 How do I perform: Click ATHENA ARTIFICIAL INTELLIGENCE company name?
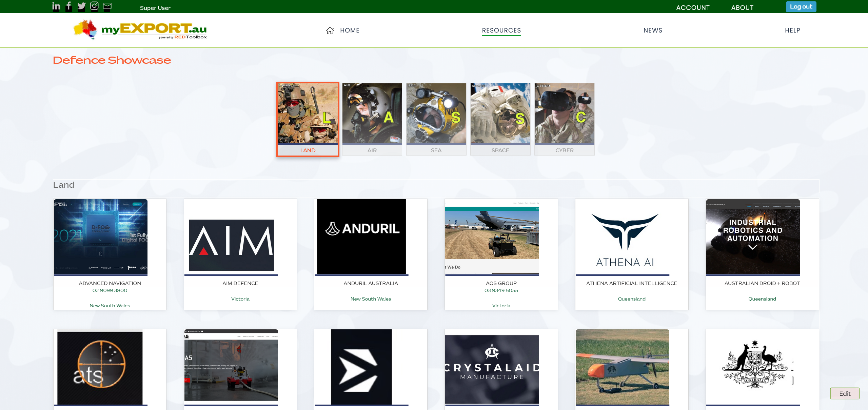click(632, 283)
